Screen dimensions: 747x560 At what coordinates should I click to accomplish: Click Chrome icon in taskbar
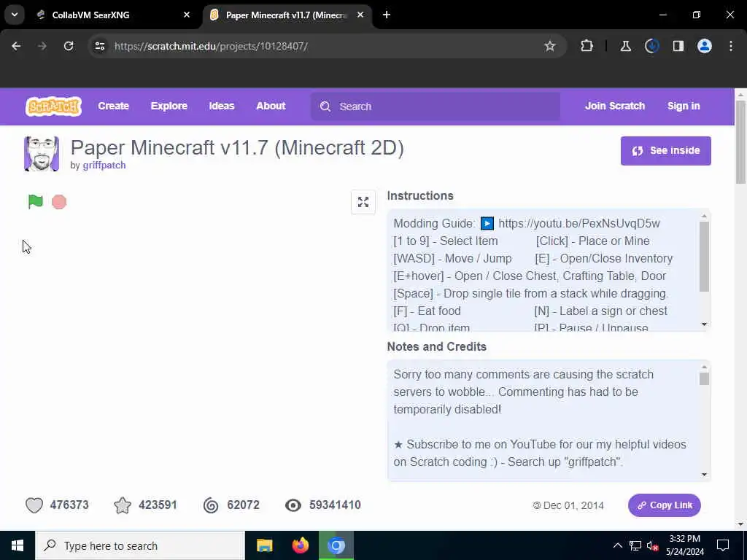[336, 545]
